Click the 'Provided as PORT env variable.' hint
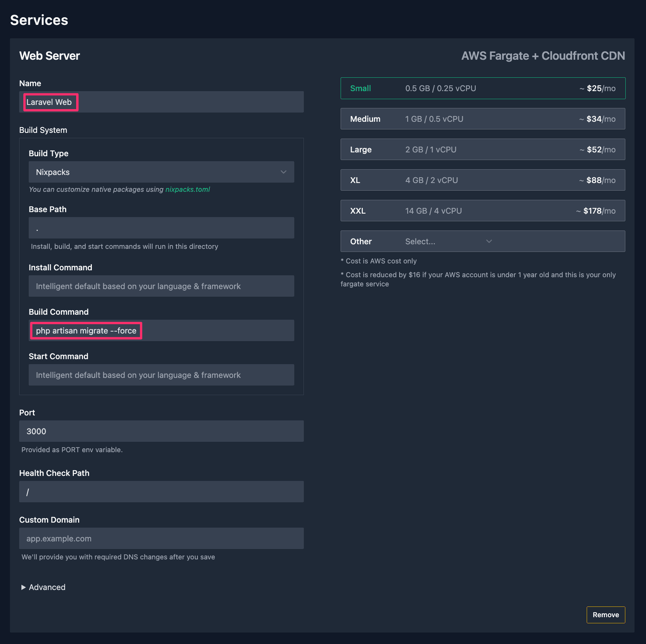Image resolution: width=646 pixels, height=644 pixels. click(72, 450)
